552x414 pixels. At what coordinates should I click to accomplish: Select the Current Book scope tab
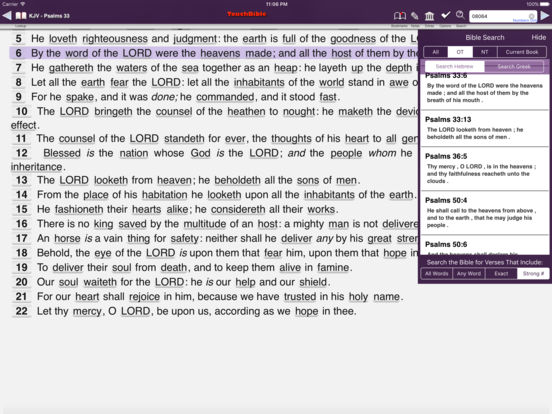[522, 52]
